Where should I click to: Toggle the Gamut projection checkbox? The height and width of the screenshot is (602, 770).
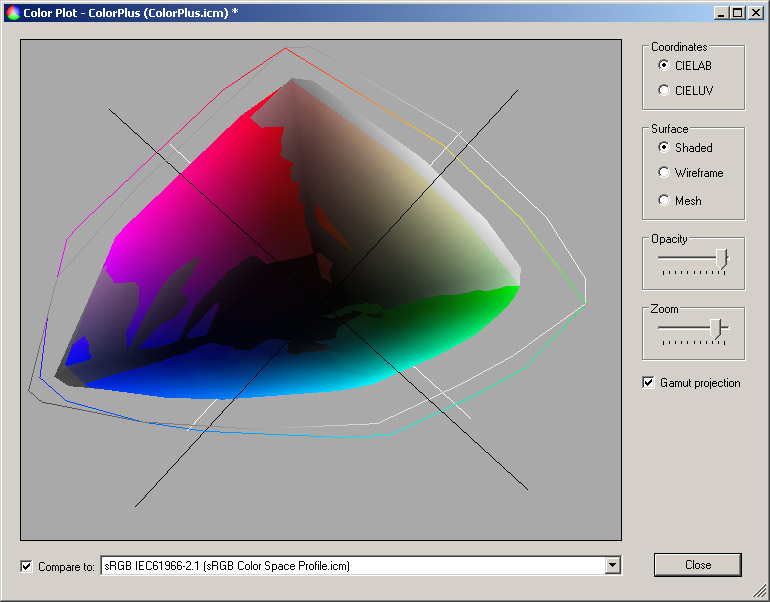(648, 383)
